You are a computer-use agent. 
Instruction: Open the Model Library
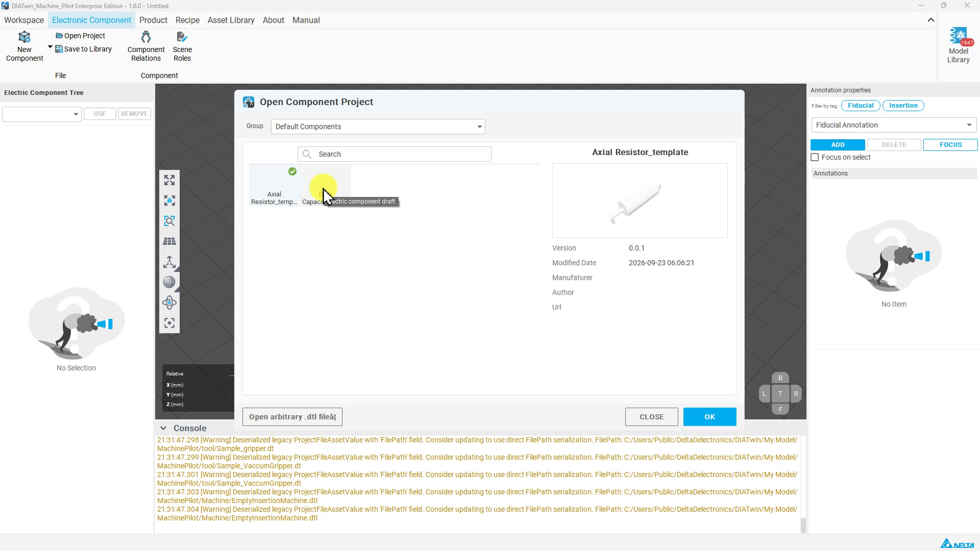(959, 45)
